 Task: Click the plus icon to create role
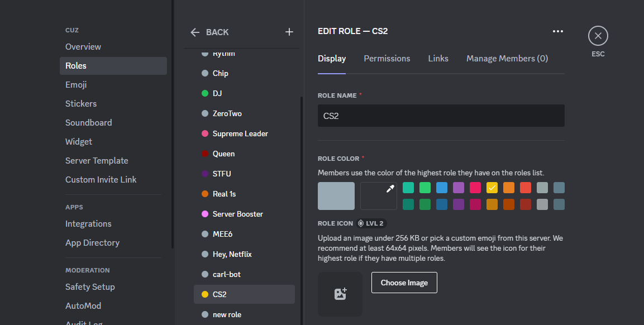point(289,32)
